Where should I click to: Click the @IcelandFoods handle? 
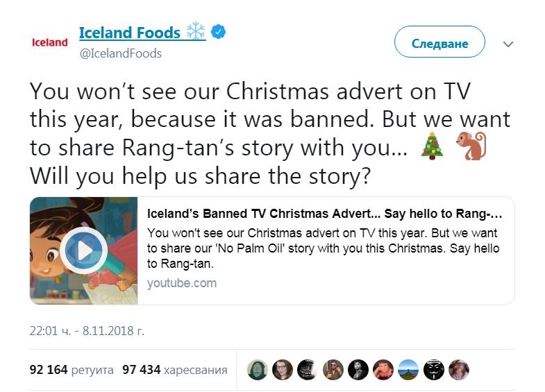pyautogui.click(x=120, y=53)
